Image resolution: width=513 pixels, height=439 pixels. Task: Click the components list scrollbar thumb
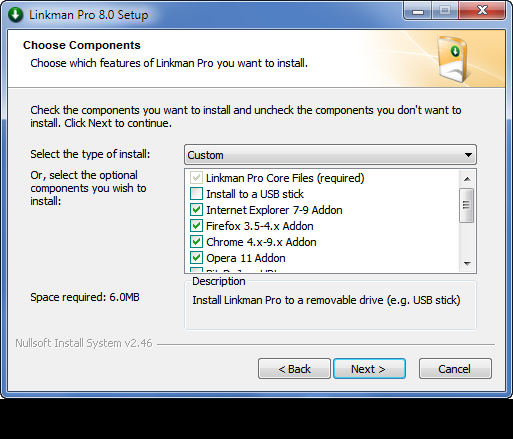pyautogui.click(x=466, y=205)
